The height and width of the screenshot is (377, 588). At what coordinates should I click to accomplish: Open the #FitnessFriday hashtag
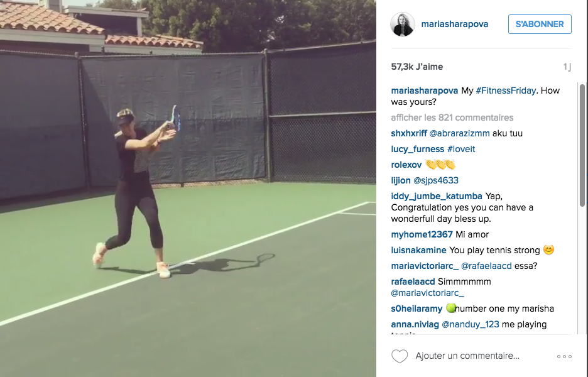506,90
